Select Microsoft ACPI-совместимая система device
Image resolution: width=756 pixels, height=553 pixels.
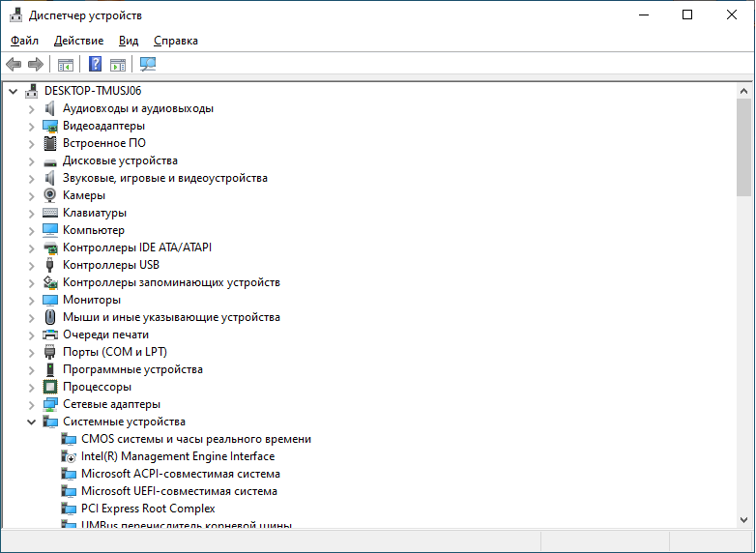[x=181, y=474]
